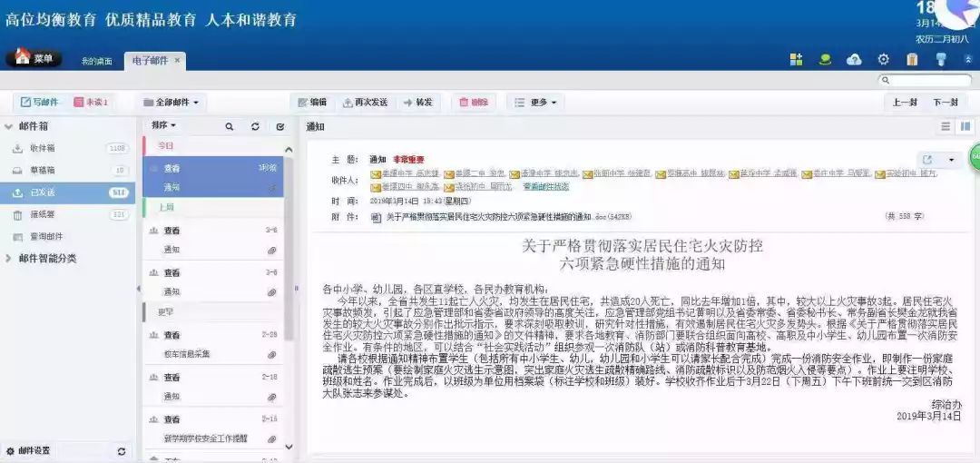
Task: Open the 废纸篓 trash folder
Action: (x=67, y=214)
